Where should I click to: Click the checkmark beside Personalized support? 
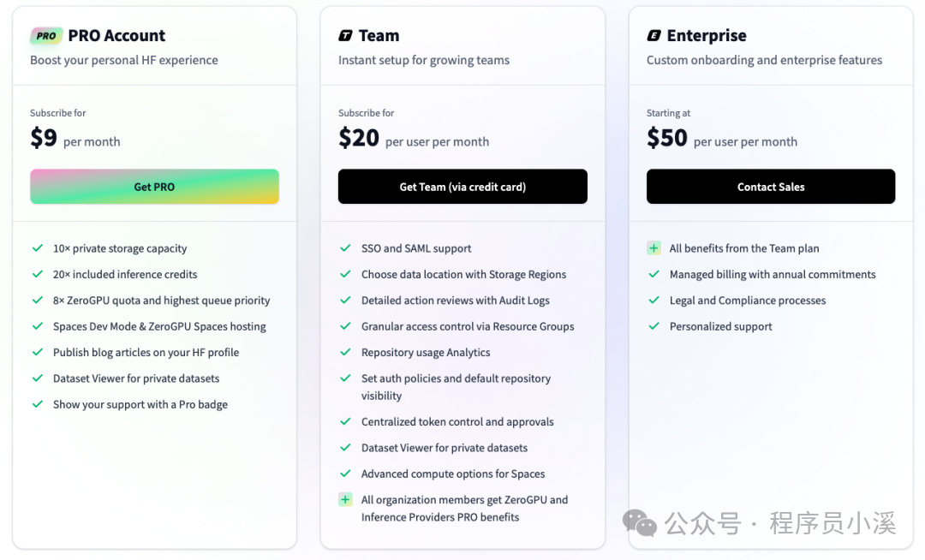653,326
